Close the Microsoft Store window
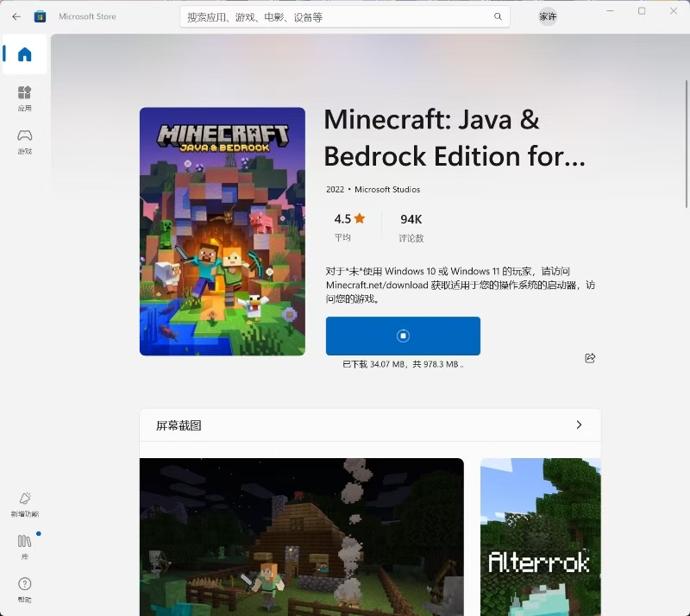The width and height of the screenshot is (690, 616). 674,11
